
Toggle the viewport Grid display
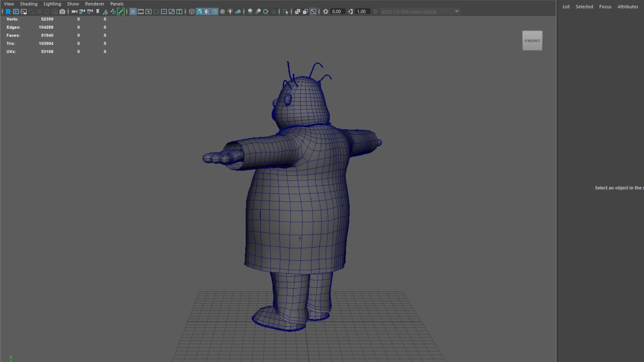pyautogui.click(x=133, y=11)
